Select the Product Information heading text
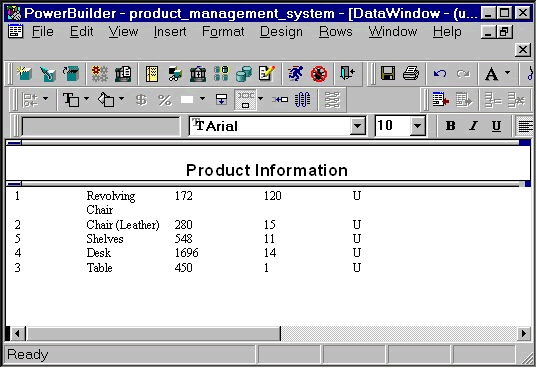 coord(267,170)
